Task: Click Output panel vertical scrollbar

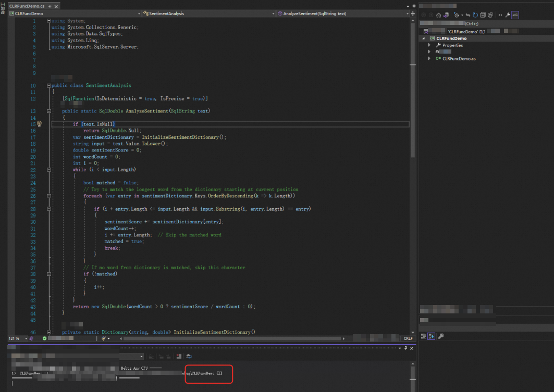Action: tap(413, 377)
